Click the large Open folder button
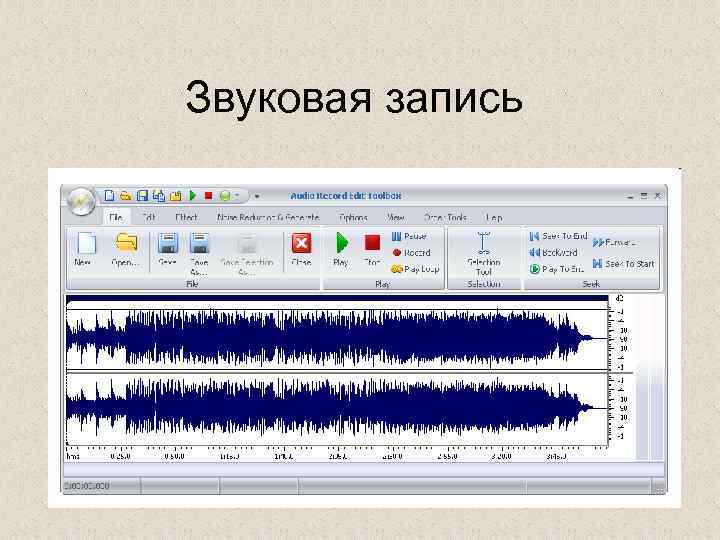Screen dimensions: 720x540 point(126,249)
